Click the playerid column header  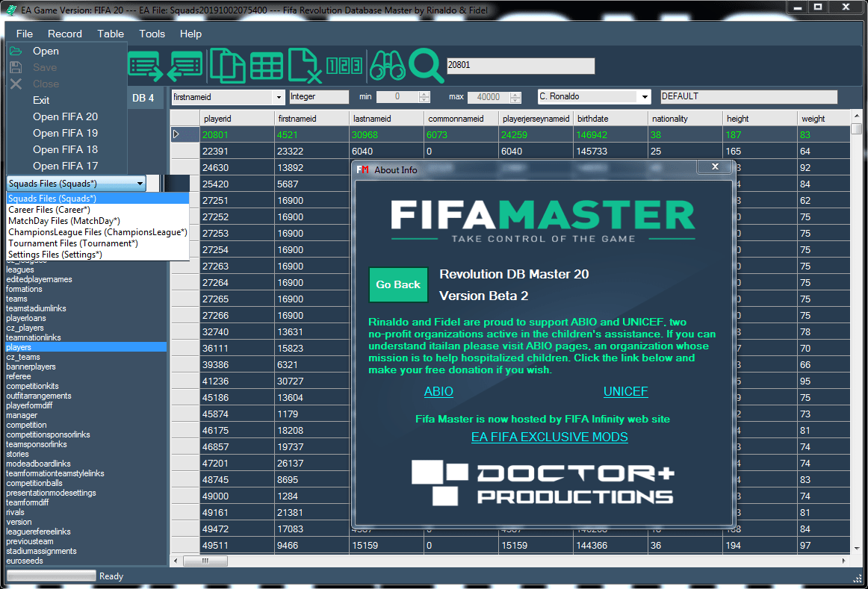click(x=237, y=119)
